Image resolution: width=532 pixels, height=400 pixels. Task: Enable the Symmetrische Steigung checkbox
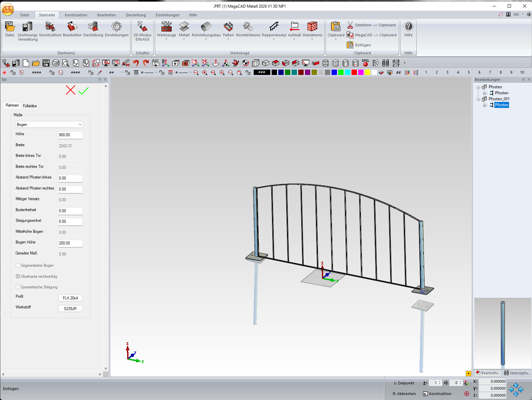18,287
